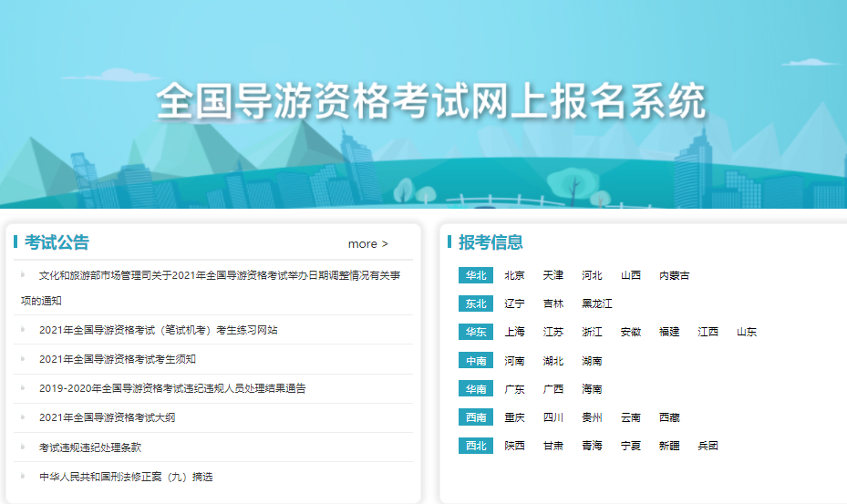This screenshot has width=847, height=504.
Task: Select the 东北 region tag
Action: pos(476,303)
